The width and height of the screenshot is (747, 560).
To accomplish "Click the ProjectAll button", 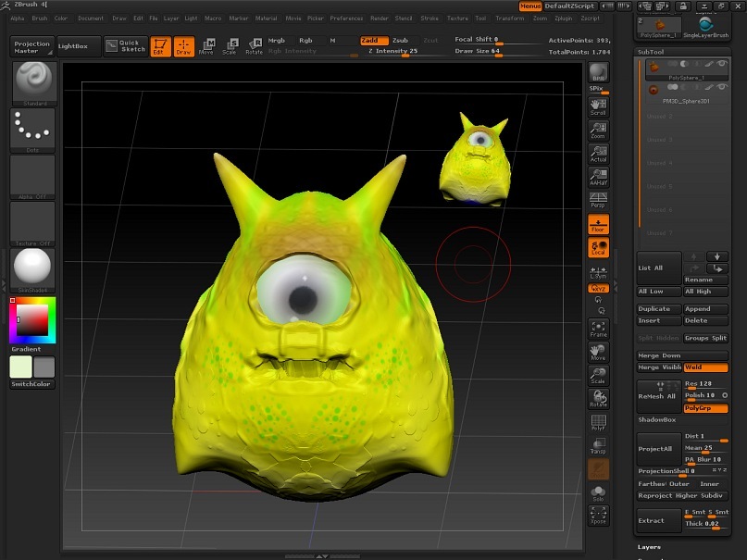I will tap(659, 449).
